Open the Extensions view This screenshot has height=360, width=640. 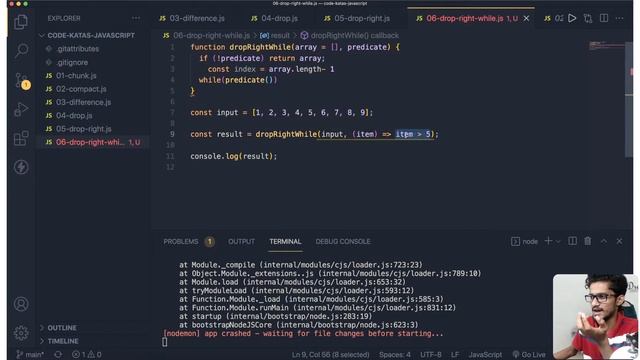click(21, 138)
